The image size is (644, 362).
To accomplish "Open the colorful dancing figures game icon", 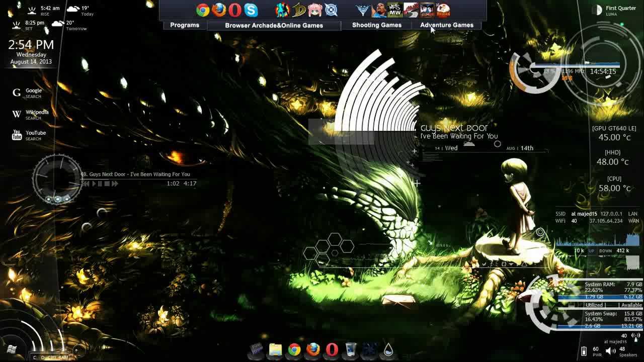I will point(282,10).
